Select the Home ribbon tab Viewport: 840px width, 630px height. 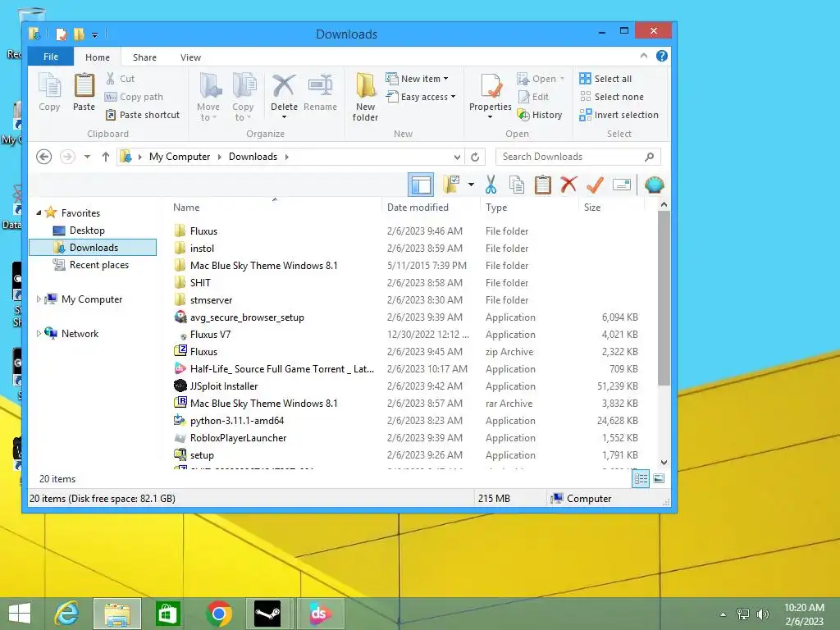98,57
